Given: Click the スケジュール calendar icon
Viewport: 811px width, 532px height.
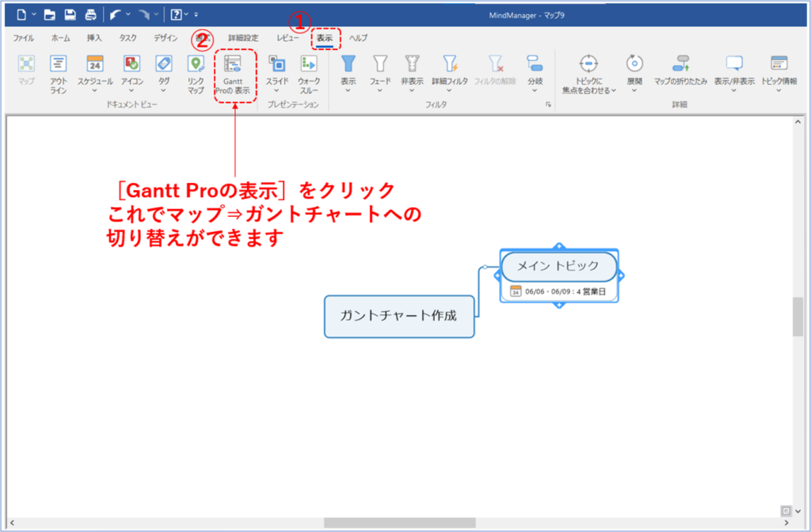Looking at the screenshot, I should coord(95,64).
